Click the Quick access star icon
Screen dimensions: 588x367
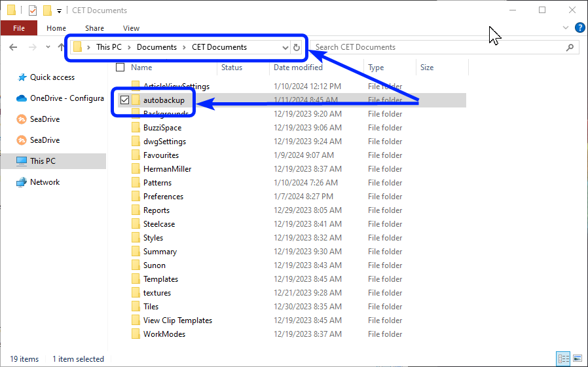pyautogui.click(x=22, y=77)
